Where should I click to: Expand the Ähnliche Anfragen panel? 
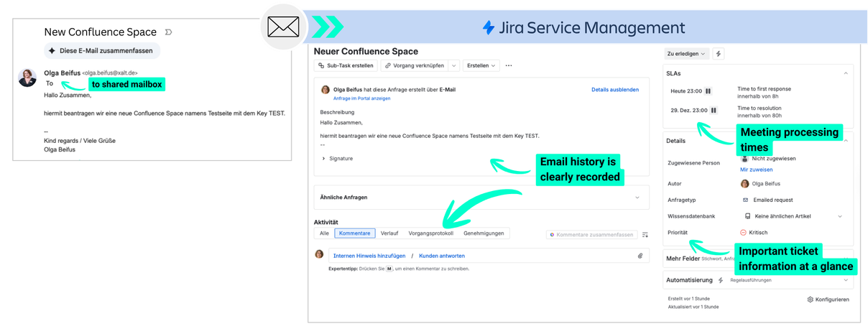(x=481, y=197)
